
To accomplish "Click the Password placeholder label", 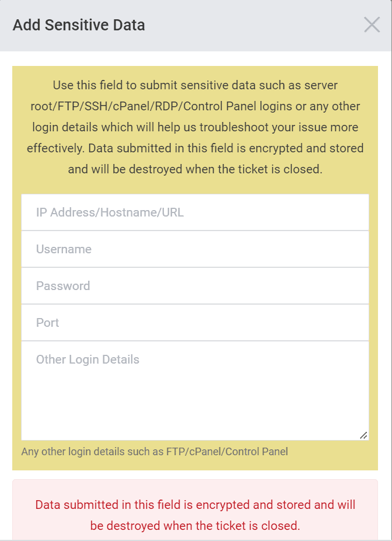I will click(62, 286).
